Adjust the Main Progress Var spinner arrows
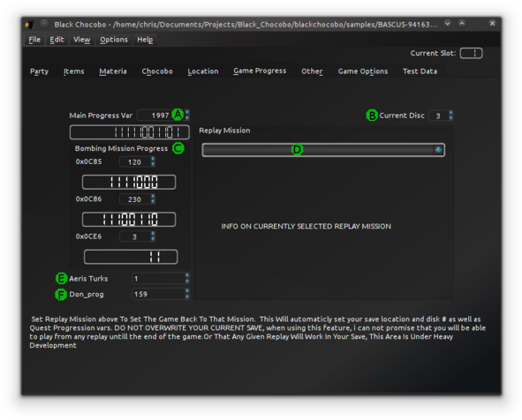The image size is (522, 420). point(187,115)
